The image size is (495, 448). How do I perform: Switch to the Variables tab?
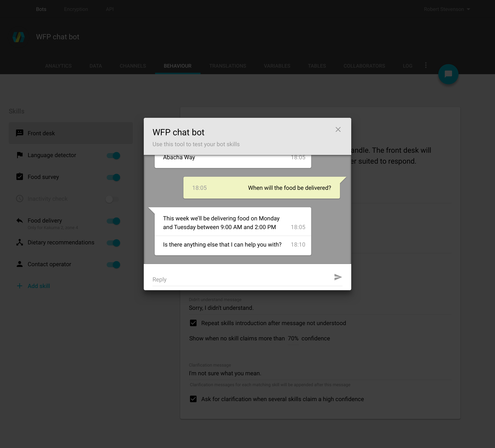277,66
